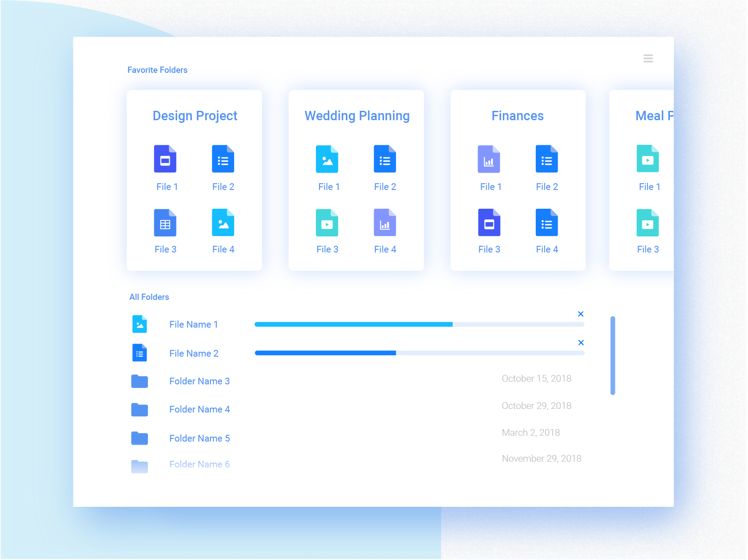Click the All Folders section heading
Viewport: 748px width, 560px height.
click(149, 297)
